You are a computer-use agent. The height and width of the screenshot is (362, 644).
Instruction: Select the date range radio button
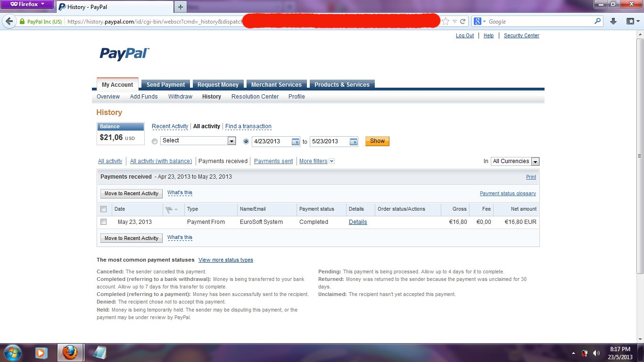point(246,141)
